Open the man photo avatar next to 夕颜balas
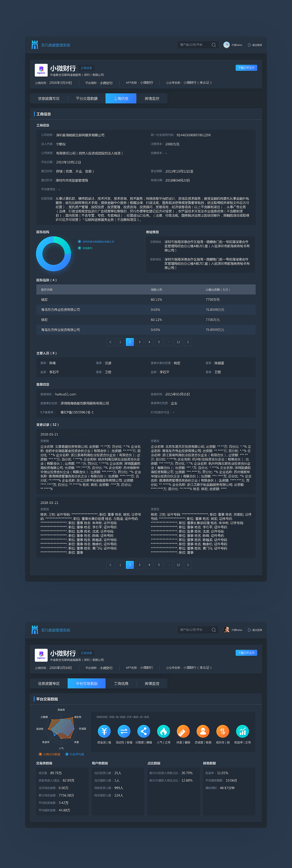 [227, 630]
